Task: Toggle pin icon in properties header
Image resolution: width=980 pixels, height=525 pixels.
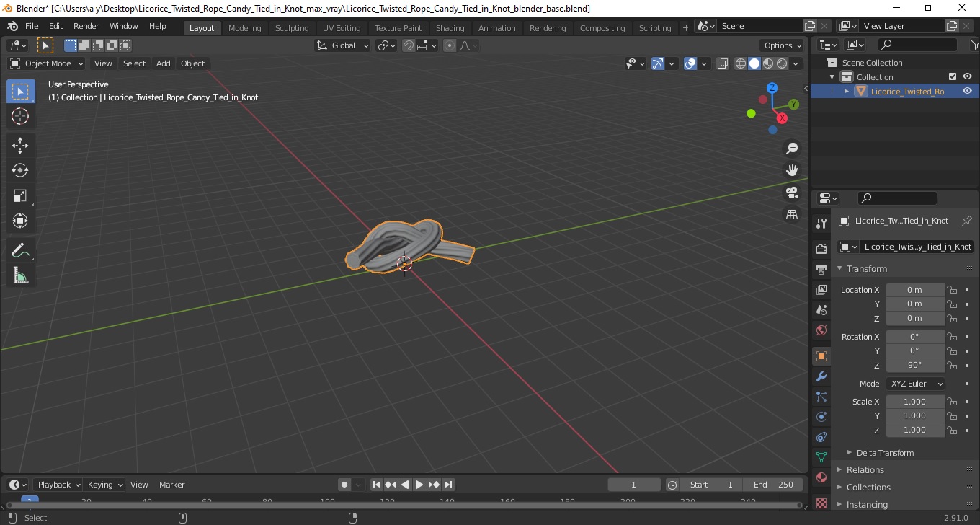Action: [967, 221]
